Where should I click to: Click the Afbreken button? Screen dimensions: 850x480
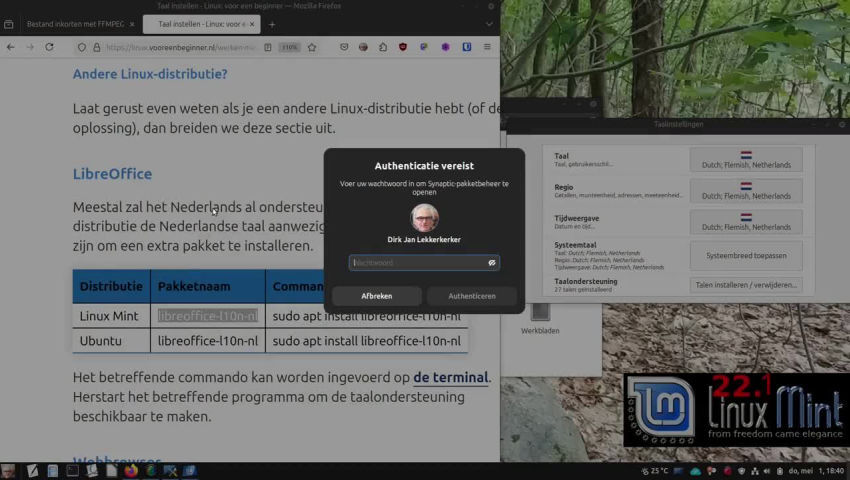(x=377, y=296)
